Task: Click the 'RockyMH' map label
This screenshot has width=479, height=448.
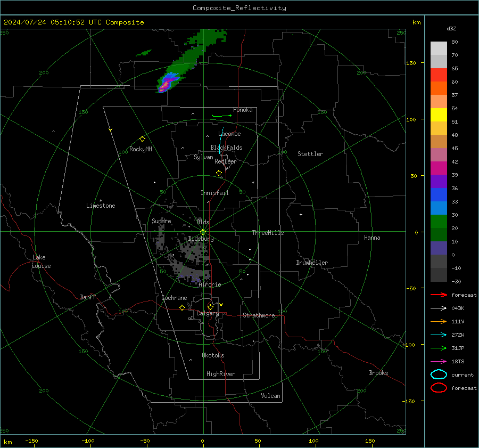Action: pos(141,149)
